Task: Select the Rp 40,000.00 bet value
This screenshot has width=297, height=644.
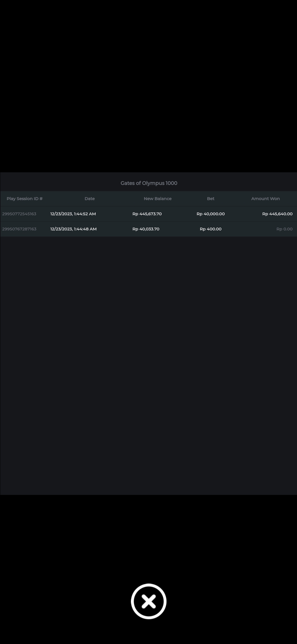Action: pyautogui.click(x=211, y=214)
